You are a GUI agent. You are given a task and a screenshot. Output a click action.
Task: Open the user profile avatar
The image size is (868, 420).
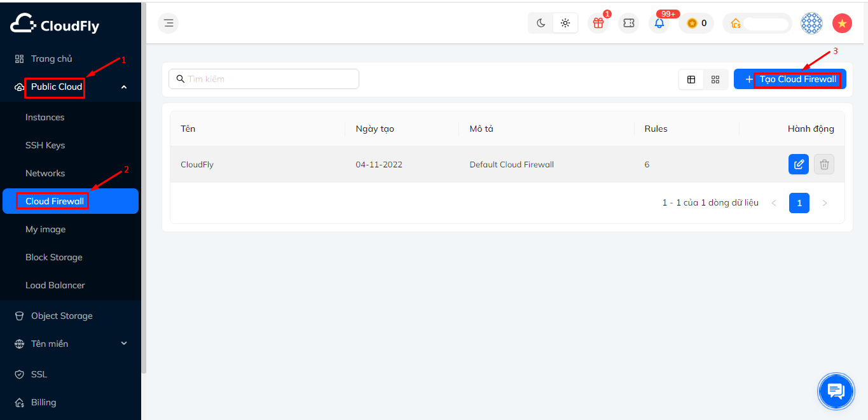pyautogui.click(x=811, y=24)
